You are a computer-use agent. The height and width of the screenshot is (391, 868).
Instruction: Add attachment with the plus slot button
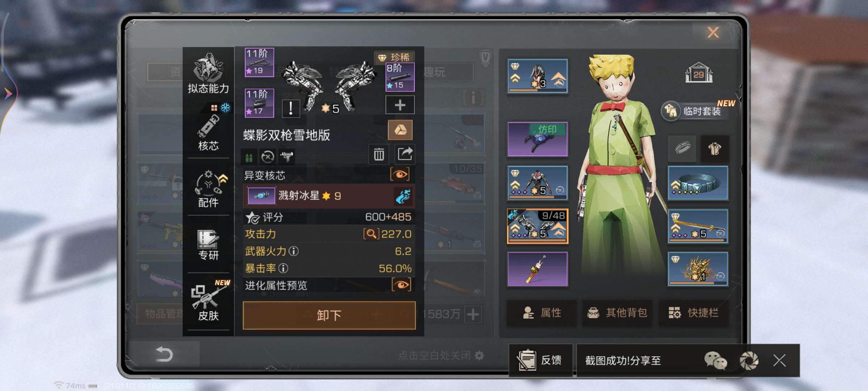[x=400, y=105]
